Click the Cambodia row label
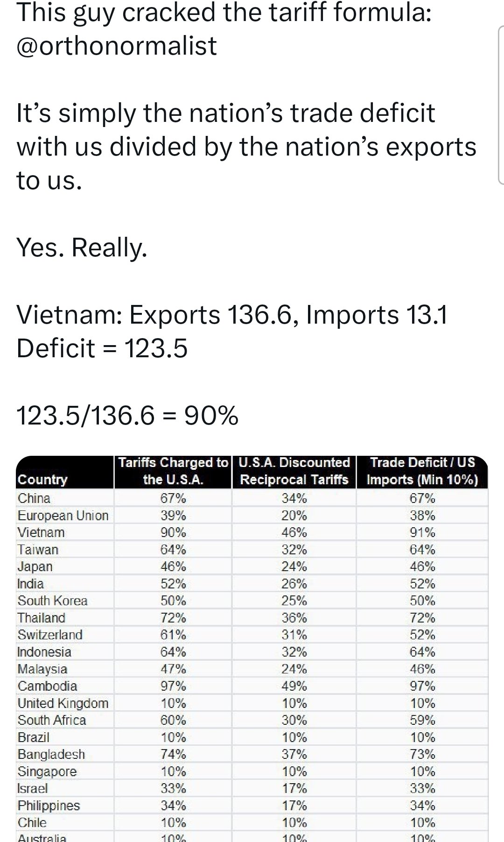 47,686
